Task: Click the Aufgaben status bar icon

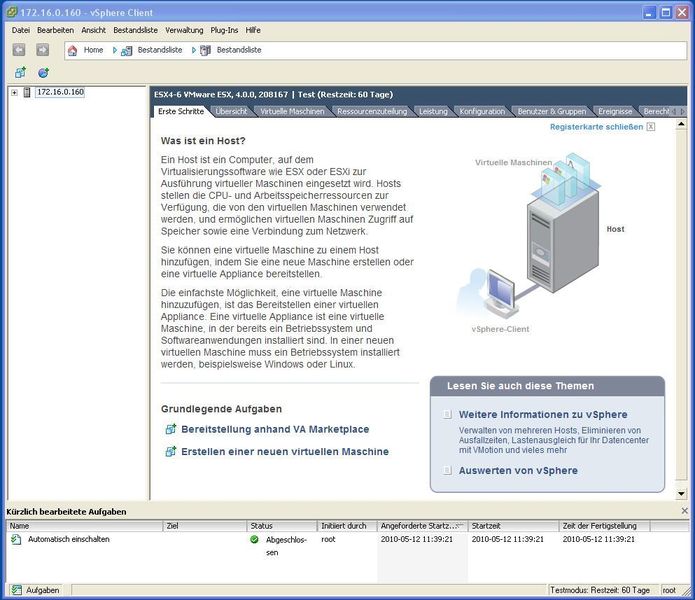Action: tap(17, 590)
